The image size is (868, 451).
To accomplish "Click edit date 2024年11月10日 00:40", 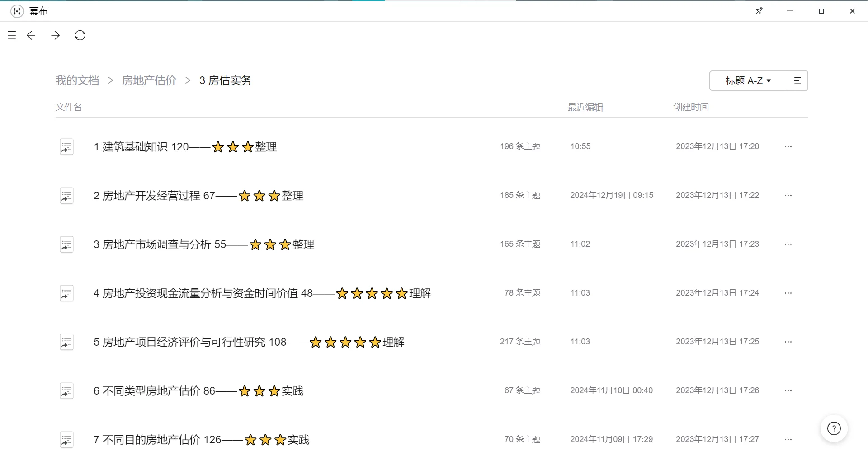I will pyautogui.click(x=612, y=390).
